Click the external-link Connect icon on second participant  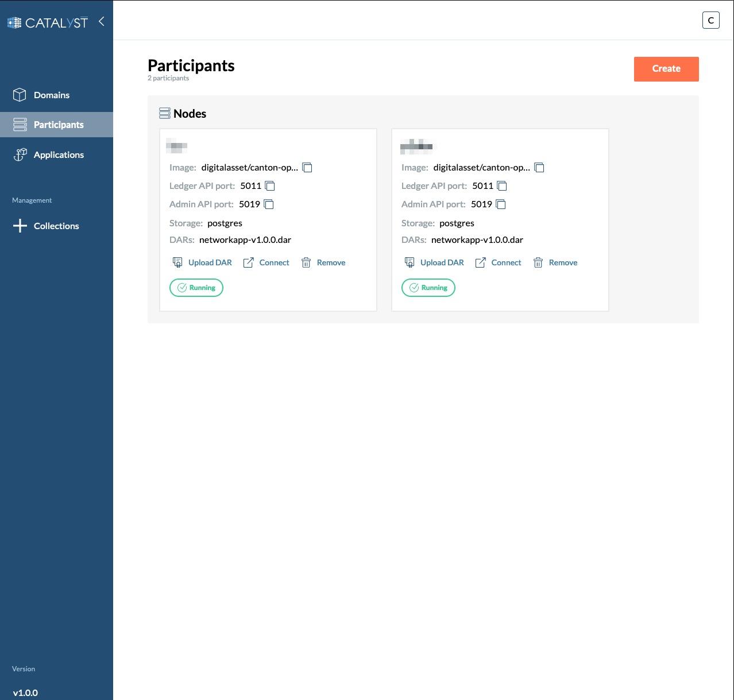point(481,262)
